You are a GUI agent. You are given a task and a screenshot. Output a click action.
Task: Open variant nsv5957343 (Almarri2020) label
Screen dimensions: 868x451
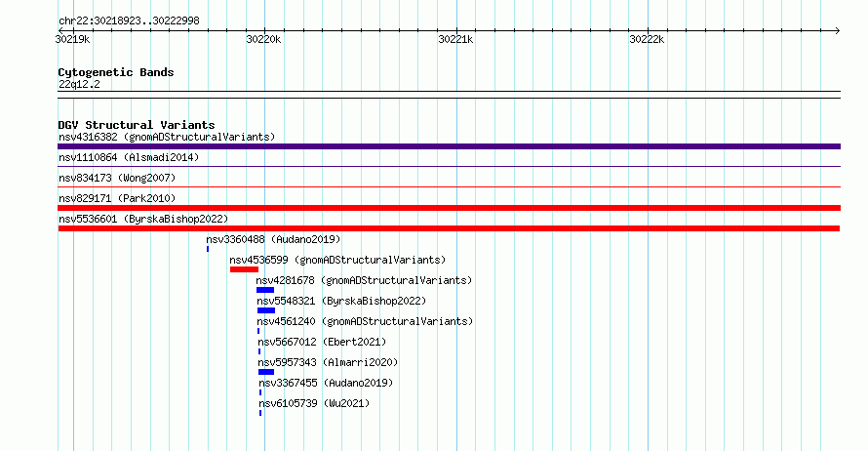click(329, 362)
